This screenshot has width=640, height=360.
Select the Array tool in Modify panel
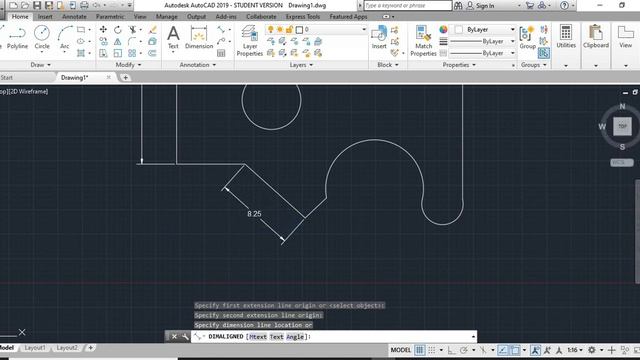(x=132, y=53)
